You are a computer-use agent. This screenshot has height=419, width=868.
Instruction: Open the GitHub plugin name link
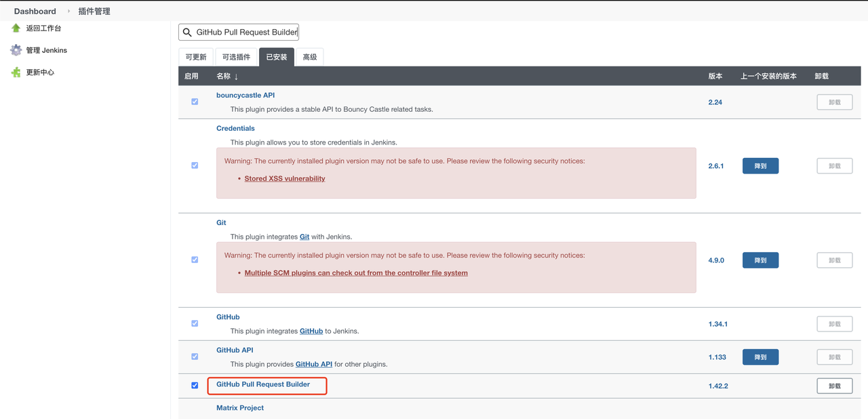point(228,317)
